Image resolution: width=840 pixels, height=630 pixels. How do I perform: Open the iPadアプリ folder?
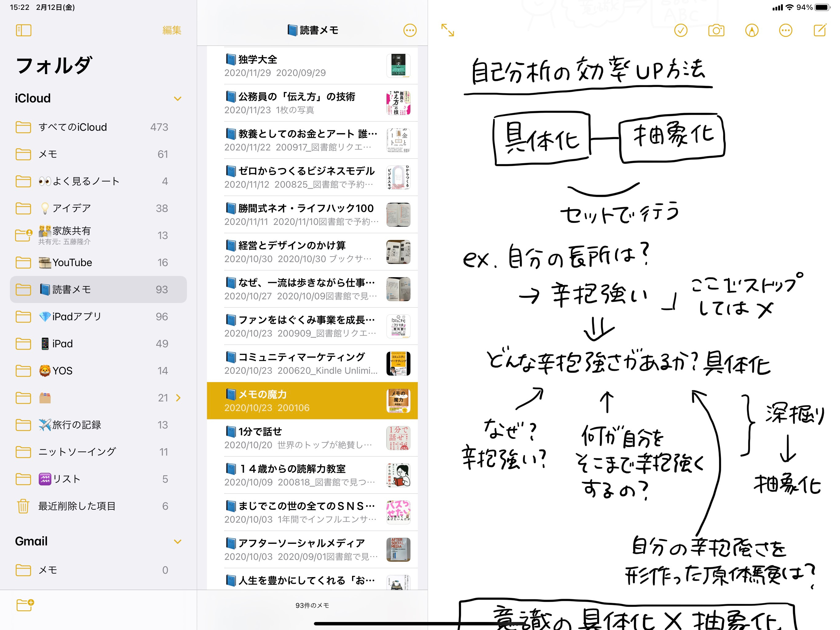pos(98,317)
